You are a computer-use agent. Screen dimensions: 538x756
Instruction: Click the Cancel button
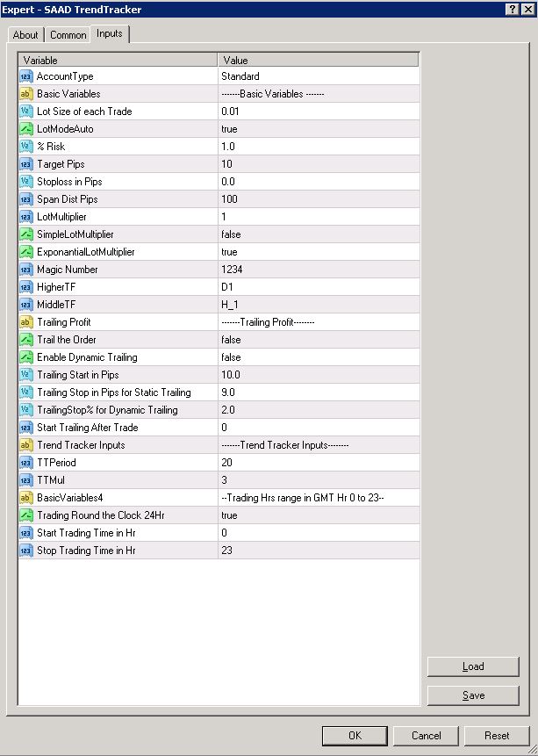(x=426, y=736)
